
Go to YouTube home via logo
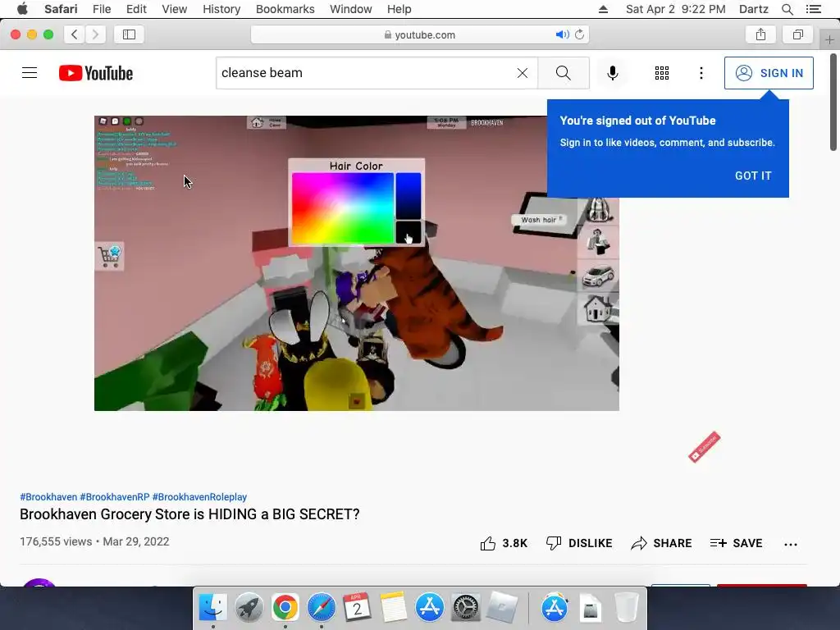[x=96, y=73]
